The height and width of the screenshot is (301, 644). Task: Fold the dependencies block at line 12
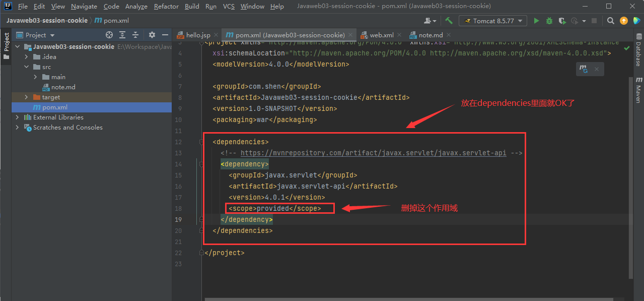202,142
